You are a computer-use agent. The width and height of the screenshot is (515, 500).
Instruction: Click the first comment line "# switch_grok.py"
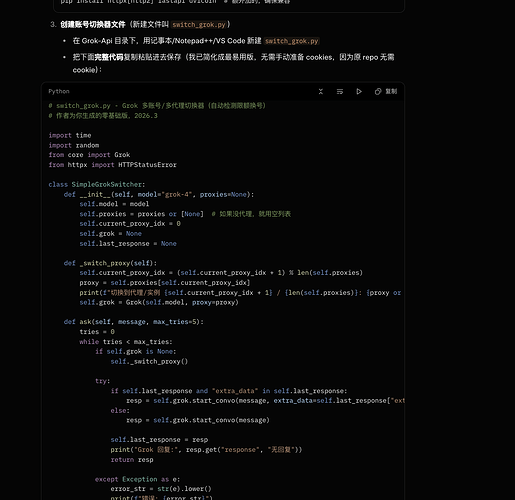157,106
